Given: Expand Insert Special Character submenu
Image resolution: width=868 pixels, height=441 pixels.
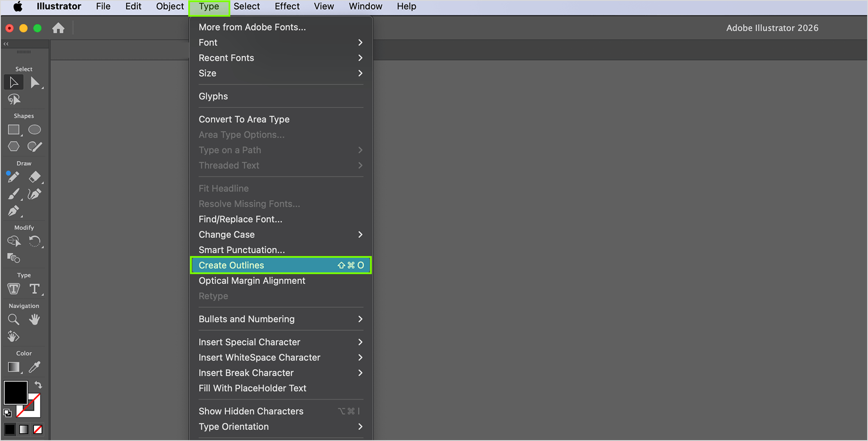Looking at the screenshot, I should [281, 342].
